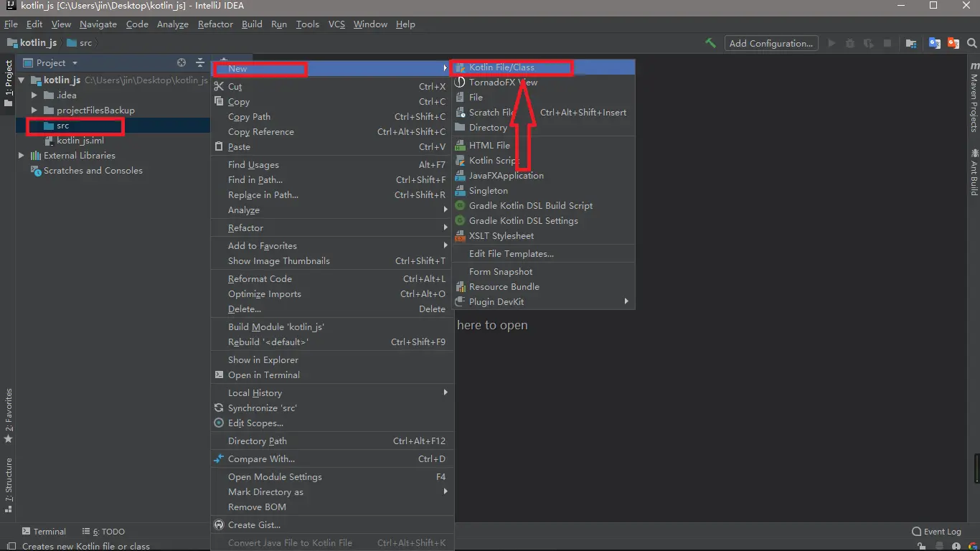Expand External Libraries node
Viewport: 980px width, 551px height.
pyautogui.click(x=22, y=156)
